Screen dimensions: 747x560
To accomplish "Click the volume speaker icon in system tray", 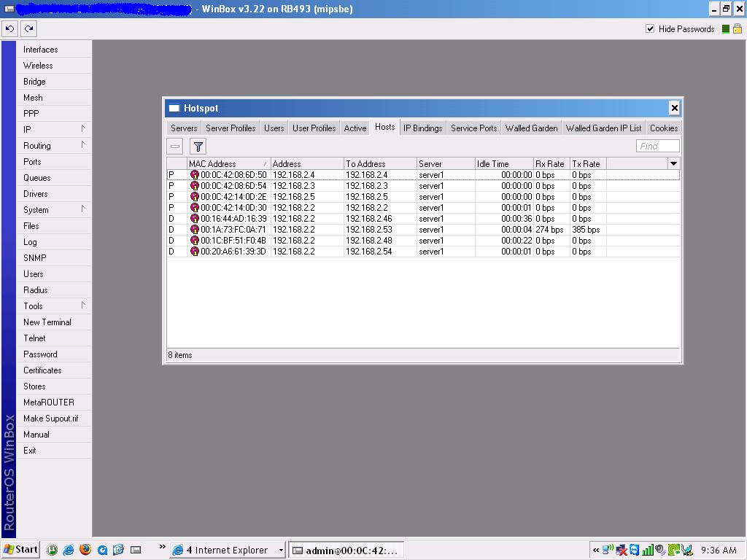I will click(x=659, y=550).
